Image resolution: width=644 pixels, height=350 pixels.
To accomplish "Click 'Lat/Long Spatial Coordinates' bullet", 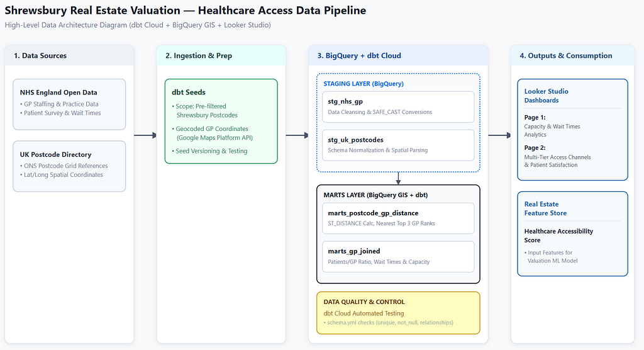I will [x=61, y=174].
